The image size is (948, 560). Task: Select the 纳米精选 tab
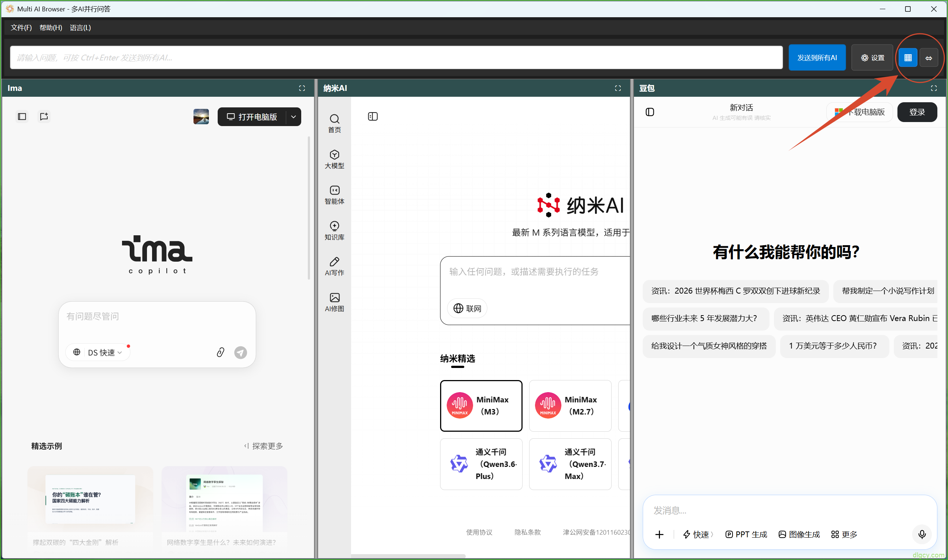coord(458,358)
